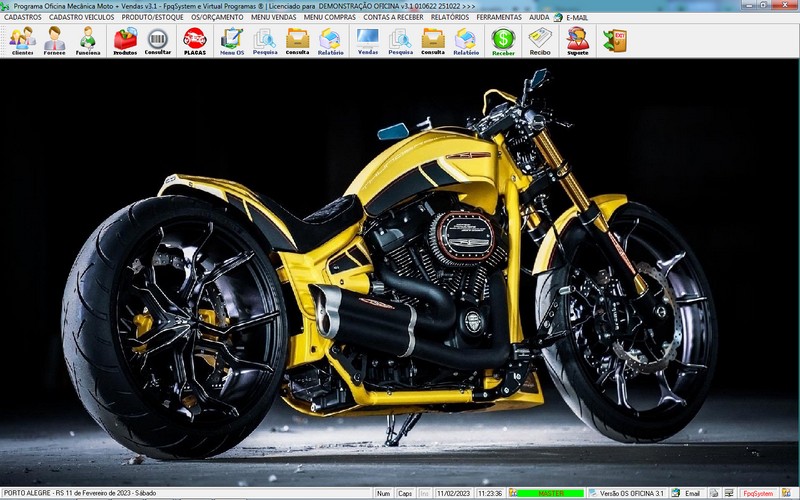This screenshot has height=500, width=800.
Task: Open the OS/ORÇAMENTO menu
Action: [217, 17]
